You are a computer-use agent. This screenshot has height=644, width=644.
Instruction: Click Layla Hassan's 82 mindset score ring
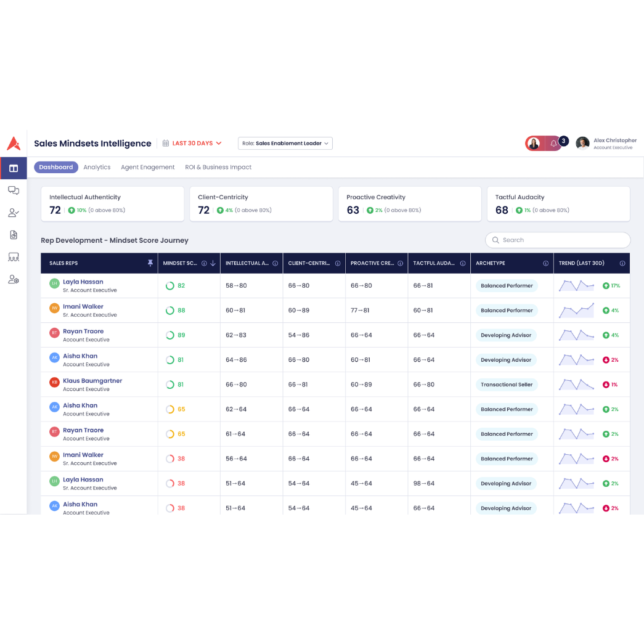coord(170,286)
